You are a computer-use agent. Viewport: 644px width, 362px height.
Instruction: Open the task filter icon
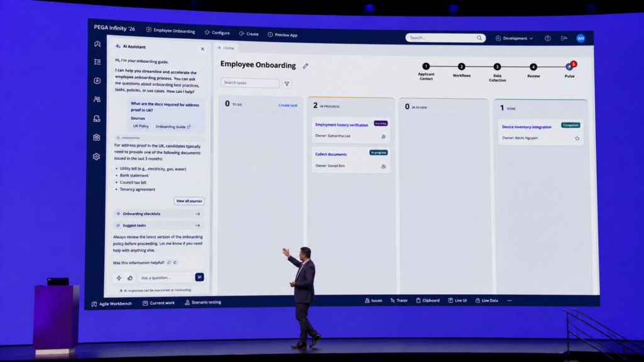pos(287,84)
